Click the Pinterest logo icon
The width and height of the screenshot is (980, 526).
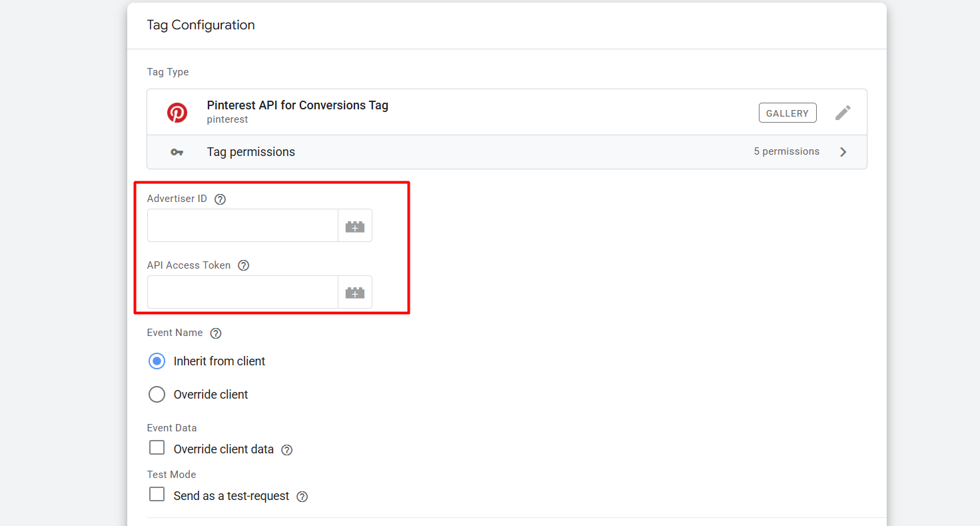pos(177,113)
